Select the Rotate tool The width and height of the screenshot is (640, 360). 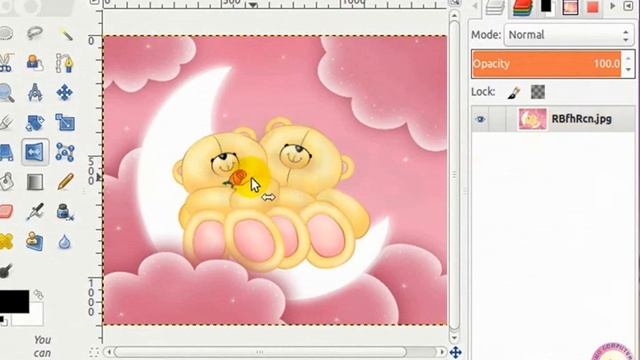tap(35, 122)
